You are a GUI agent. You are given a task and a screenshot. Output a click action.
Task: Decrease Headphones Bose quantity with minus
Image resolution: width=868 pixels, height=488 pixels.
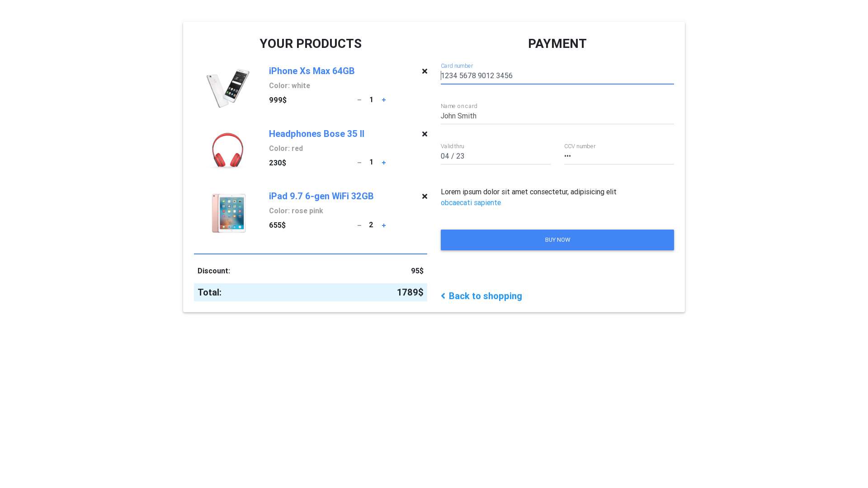click(359, 163)
